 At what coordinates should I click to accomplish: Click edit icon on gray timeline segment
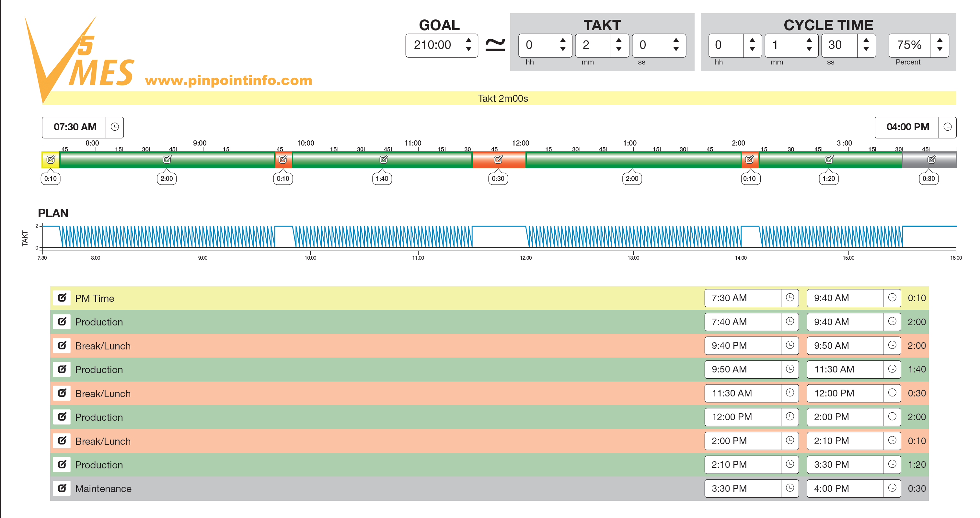(x=931, y=159)
